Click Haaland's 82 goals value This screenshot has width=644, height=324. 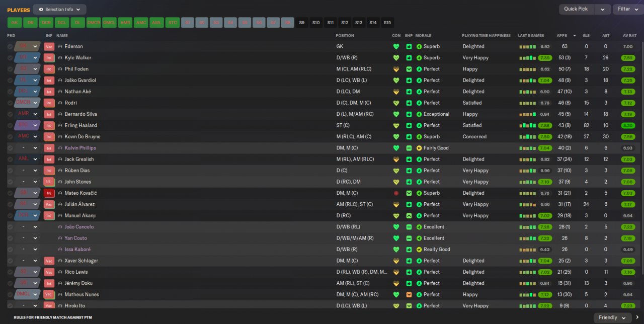coord(586,125)
